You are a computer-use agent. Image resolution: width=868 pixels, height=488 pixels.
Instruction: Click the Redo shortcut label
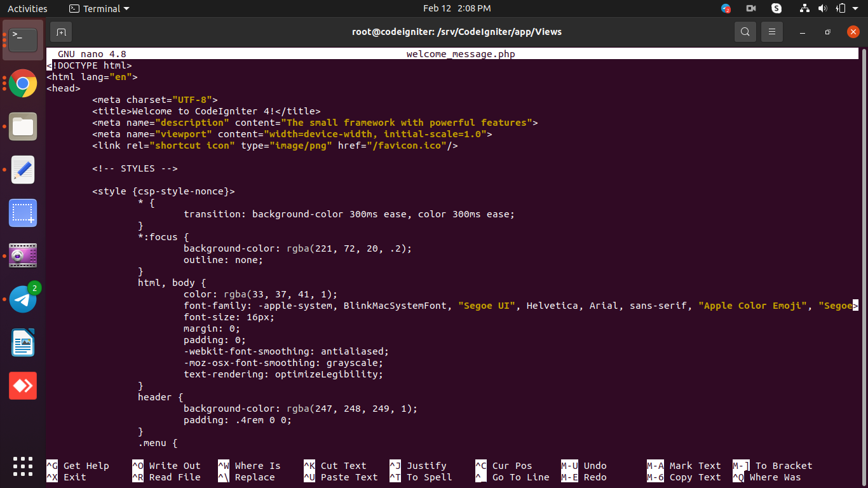[595, 477]
